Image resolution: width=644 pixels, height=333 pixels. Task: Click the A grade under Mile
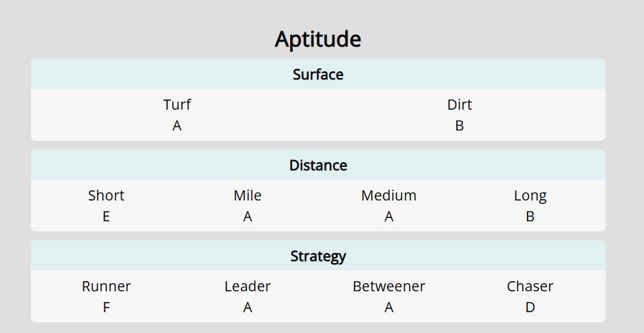tap(248, 217)
